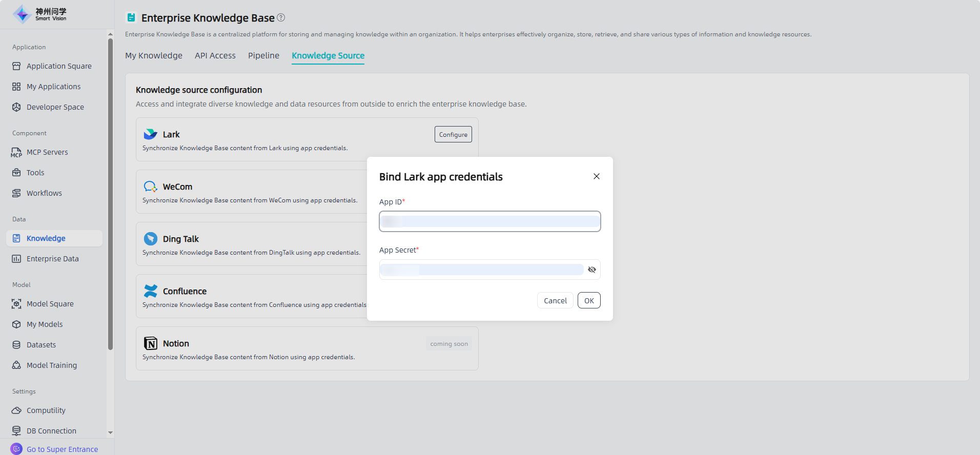
Task: Click the Ding Talk logo icon
Action: [150, 239]
